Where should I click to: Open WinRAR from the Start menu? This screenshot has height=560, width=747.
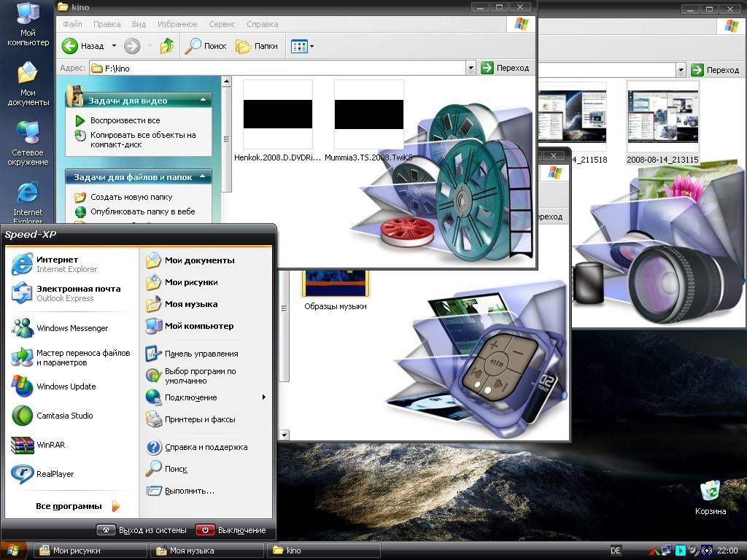pos(50,445)
